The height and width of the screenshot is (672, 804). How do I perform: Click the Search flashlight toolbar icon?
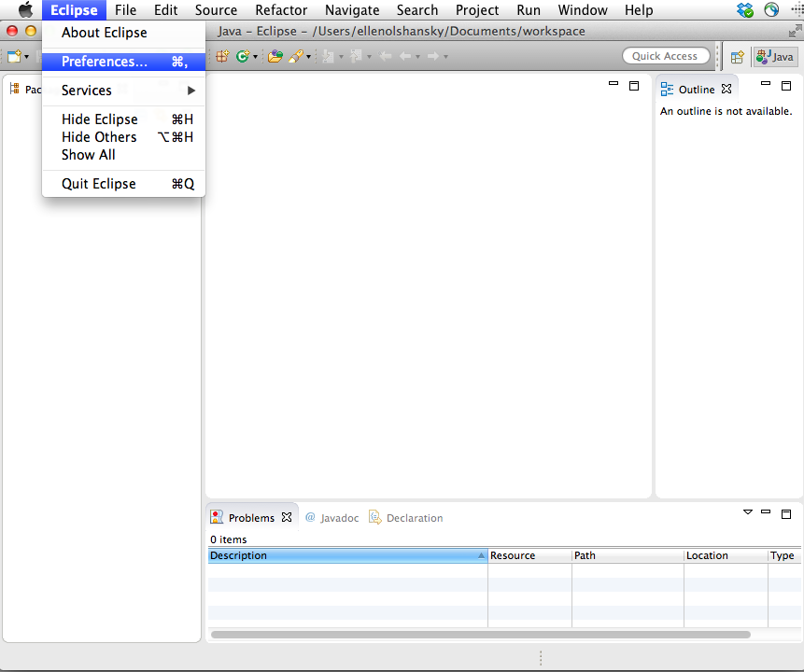pos(295,56)
